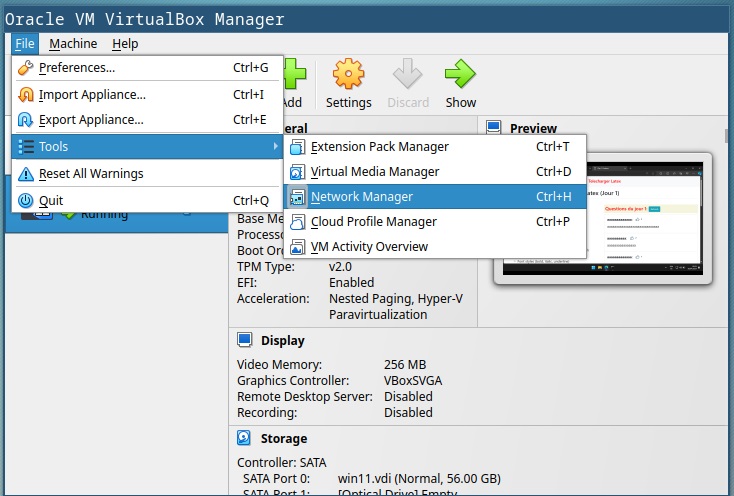Choose Preferences from the File menu
This screenshot has height=496, width=734.
tap(147, 68)
